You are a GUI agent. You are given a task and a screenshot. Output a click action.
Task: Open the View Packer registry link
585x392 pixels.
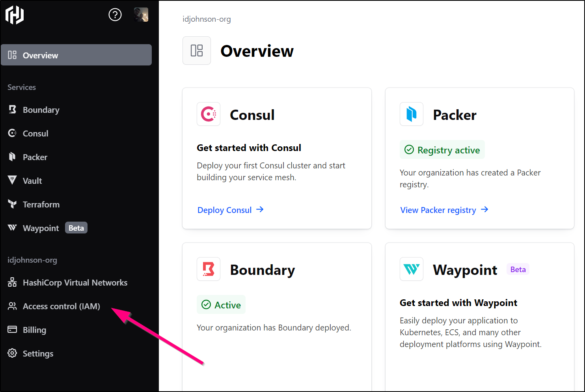click(x=438, y=210)
